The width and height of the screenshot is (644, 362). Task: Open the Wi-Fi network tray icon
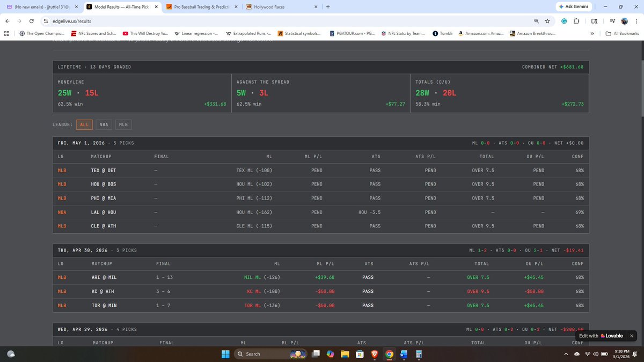(x=588, y=354)
